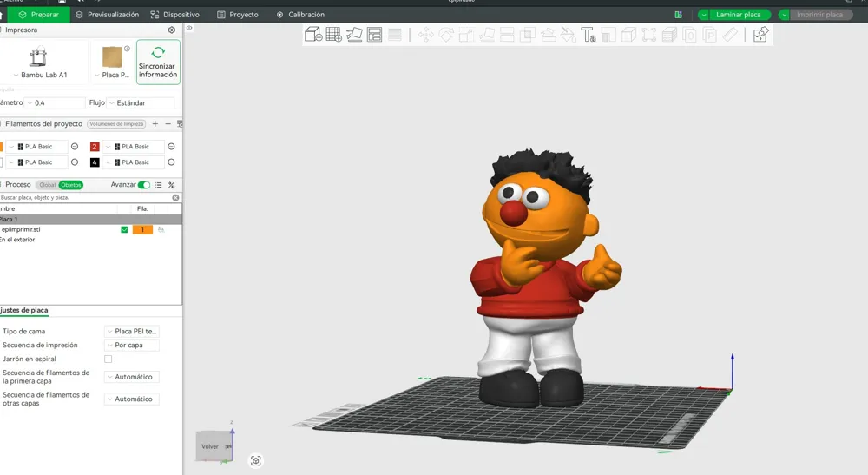Image resolution: width=868 pixels, height=475 pixels.
Task: Open filament 4 PLA Basic dropdown
Action: pos(134,162)
